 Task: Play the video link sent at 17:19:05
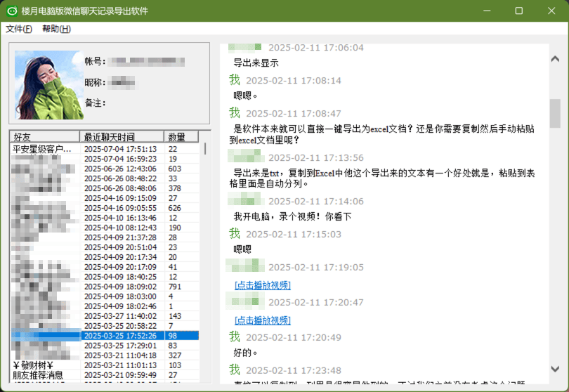point(263,285)
